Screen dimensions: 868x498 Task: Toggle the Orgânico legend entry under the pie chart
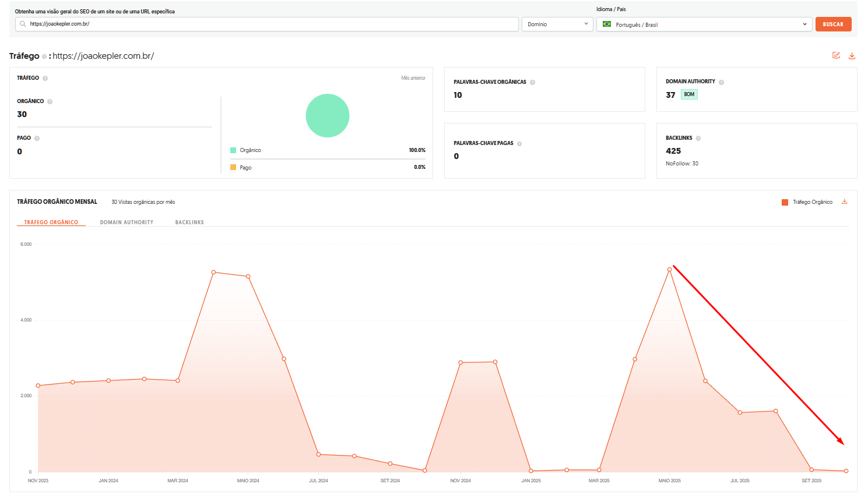point(246,150)
